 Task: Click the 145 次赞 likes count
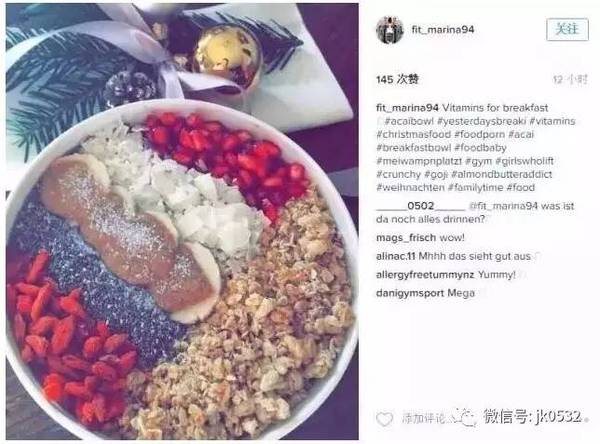point(397,79)
